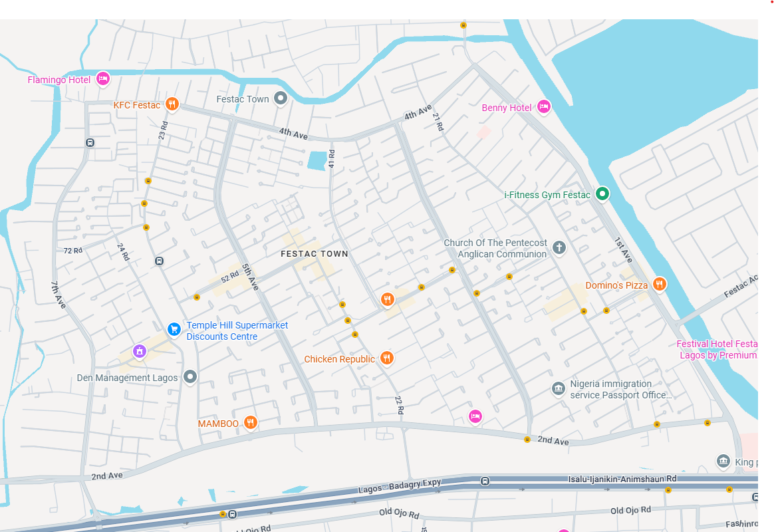This screenshot has height=532, width=774.
Task: Open the Domino's Pizza restaurant pin
Action: 659,285
